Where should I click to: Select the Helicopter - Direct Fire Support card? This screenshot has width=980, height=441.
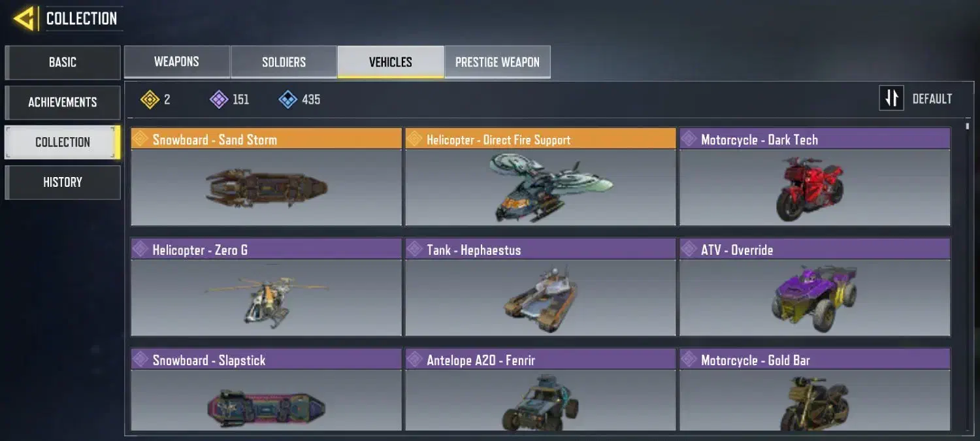tap(540, 177)
